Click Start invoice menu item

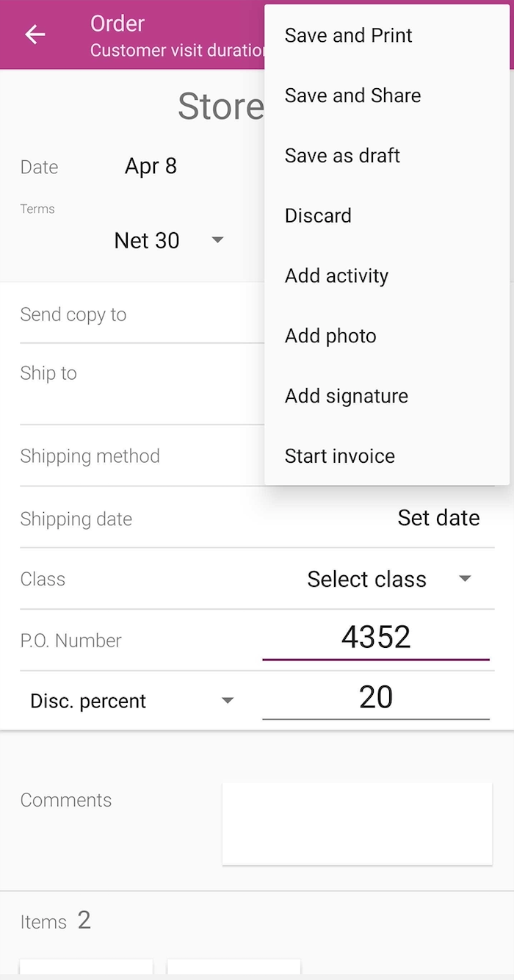339,456
